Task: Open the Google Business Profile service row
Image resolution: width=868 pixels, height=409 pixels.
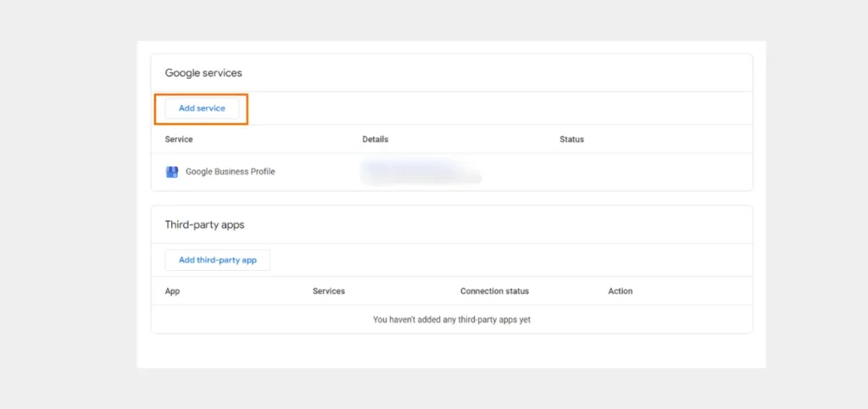Action: click(x=452, y=172)
